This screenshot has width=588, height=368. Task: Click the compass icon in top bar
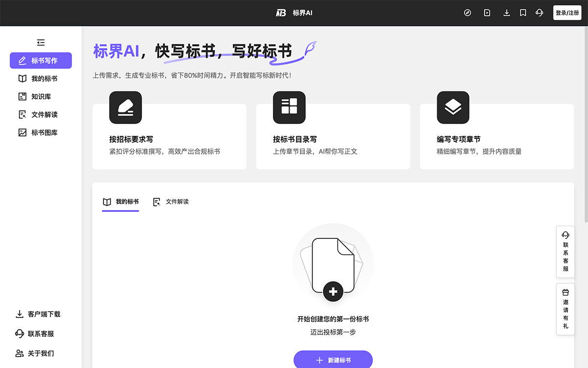(x=467, y=13)
